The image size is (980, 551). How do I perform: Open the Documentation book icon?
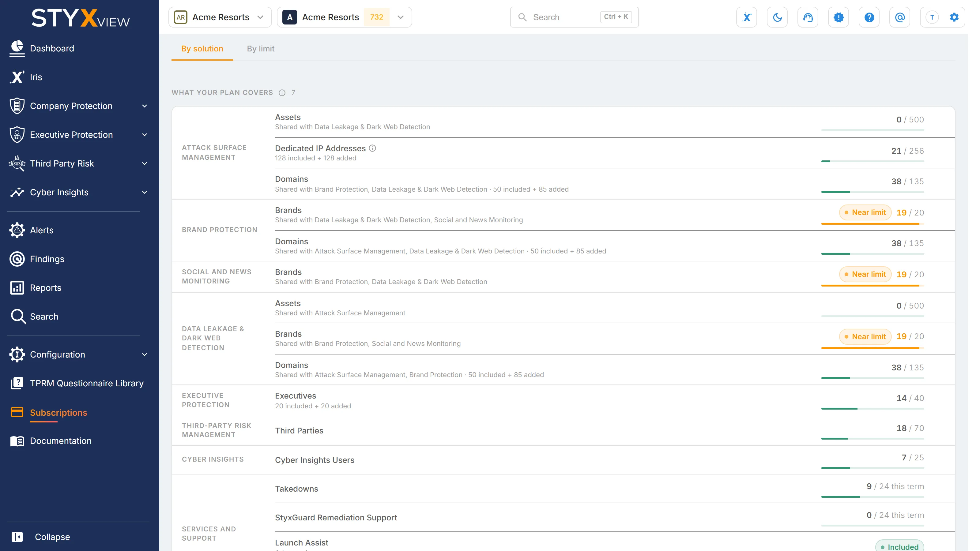pyautogui.click(x=17, y=441)
